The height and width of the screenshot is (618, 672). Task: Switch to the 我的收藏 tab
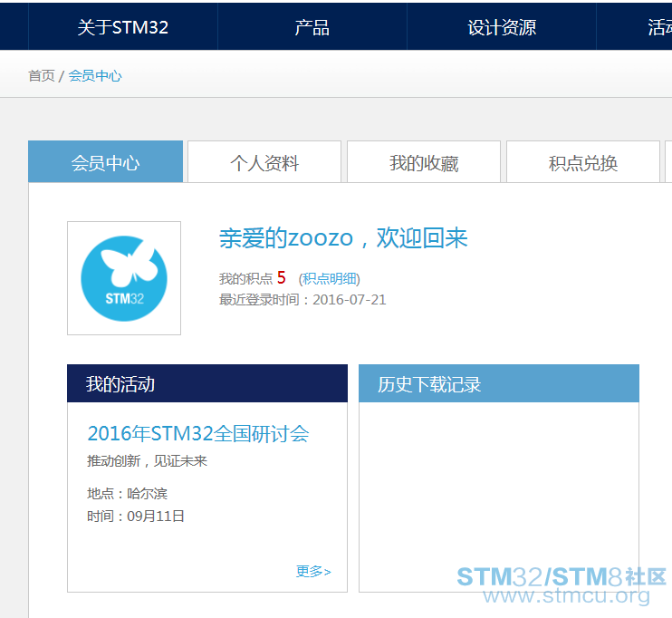click(x=424, y=161)
